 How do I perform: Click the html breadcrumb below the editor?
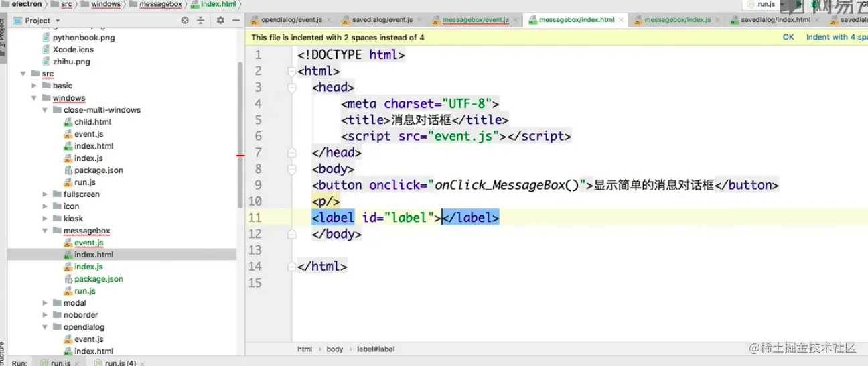[305, 349]
